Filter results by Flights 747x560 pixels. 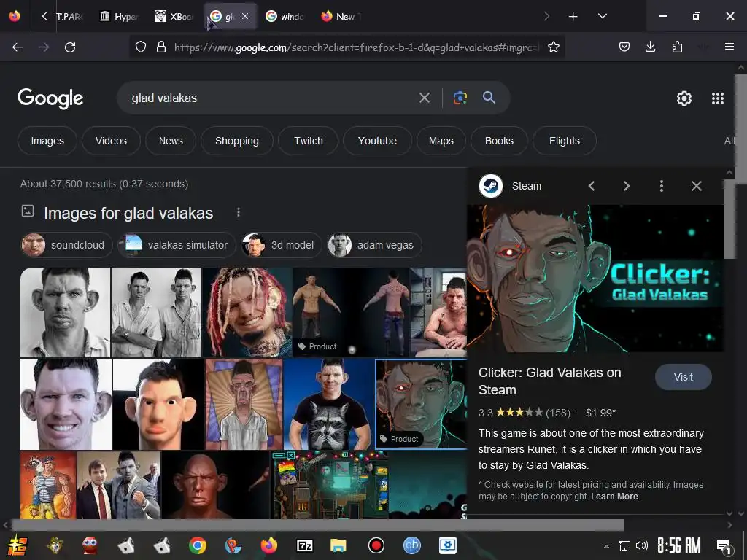(564, 141)
